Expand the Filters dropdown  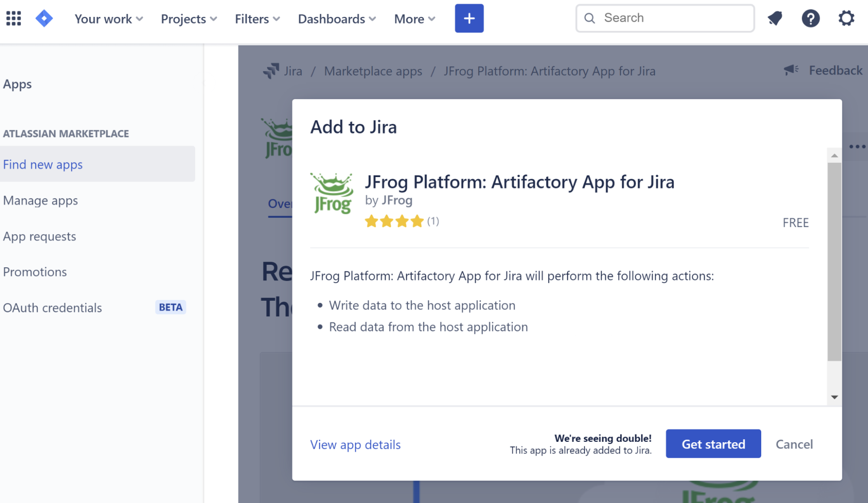pyautogui.click(x=257, y=19)
